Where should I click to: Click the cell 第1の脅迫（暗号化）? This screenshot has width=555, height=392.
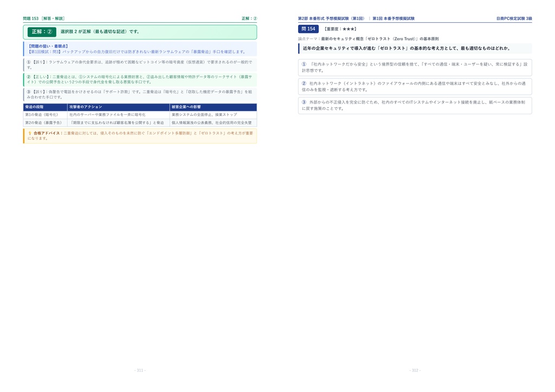pos(46,115)
